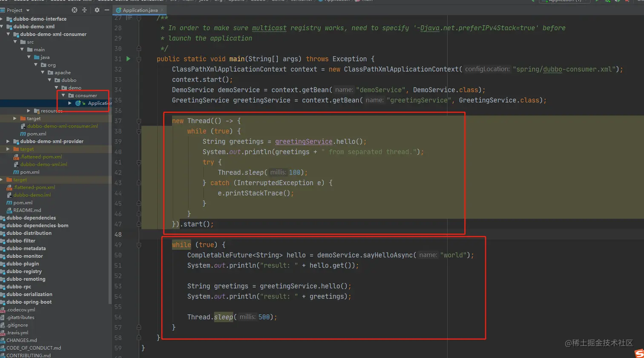
Task: Hide the Project panel with minus icon
Action: (x=106, y=10)
